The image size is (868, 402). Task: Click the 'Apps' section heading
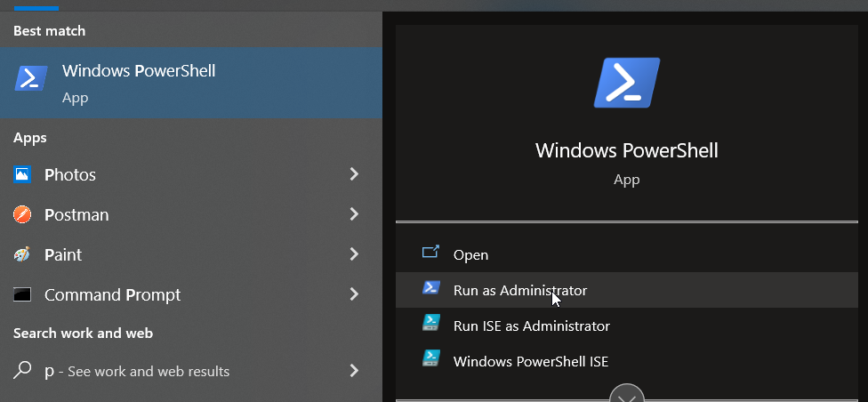[x=30, y=138]
